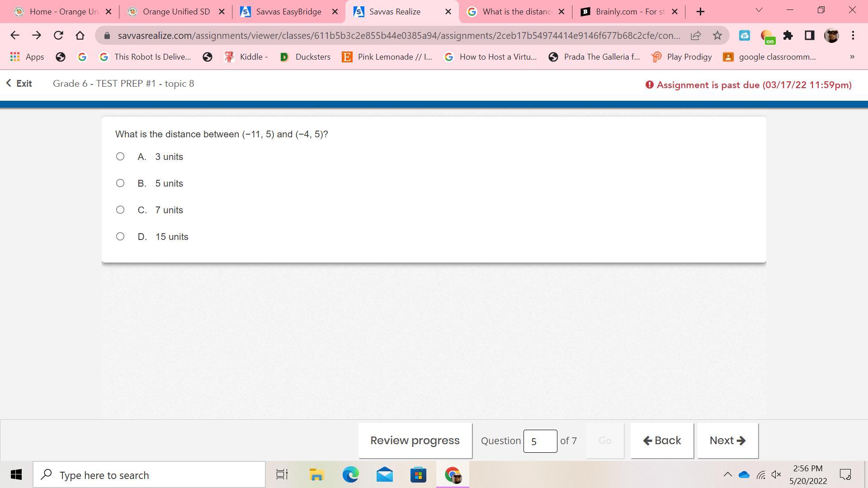Go to the Next question
The height and width of the screenshot is (488, 868).
pos(727,441)
